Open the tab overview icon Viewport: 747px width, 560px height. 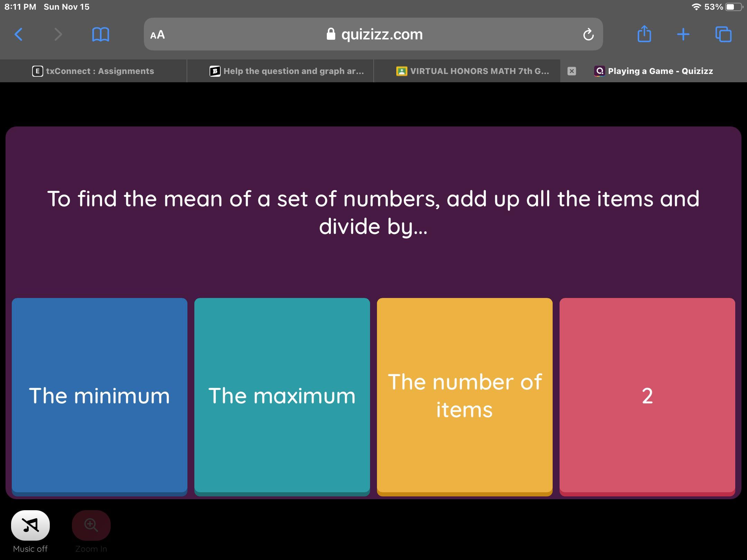tap(723, 34)
